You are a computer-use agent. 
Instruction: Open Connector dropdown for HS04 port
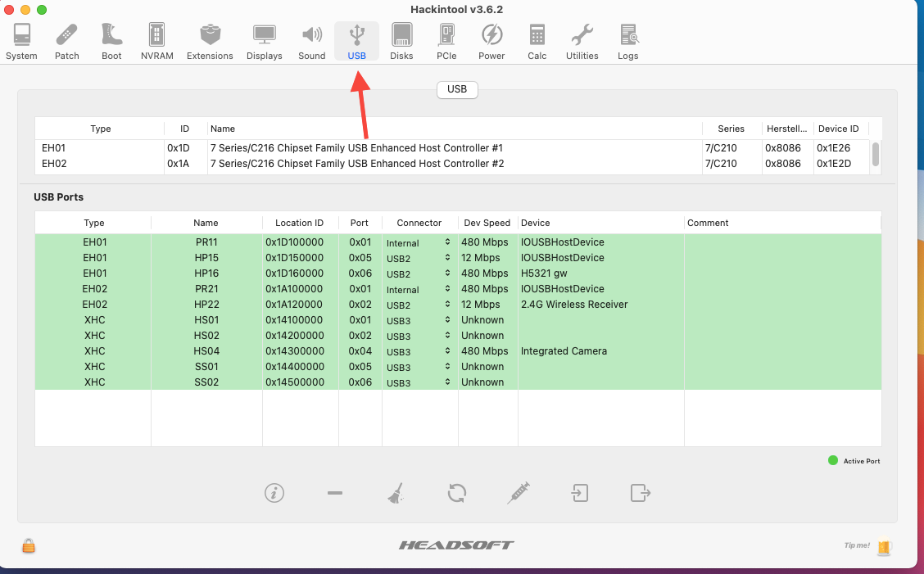click(x=419, y=351)
